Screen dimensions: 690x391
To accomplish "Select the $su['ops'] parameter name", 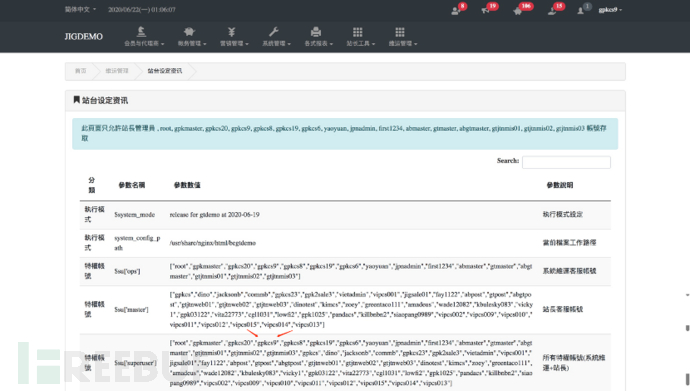I will [127, 271].
